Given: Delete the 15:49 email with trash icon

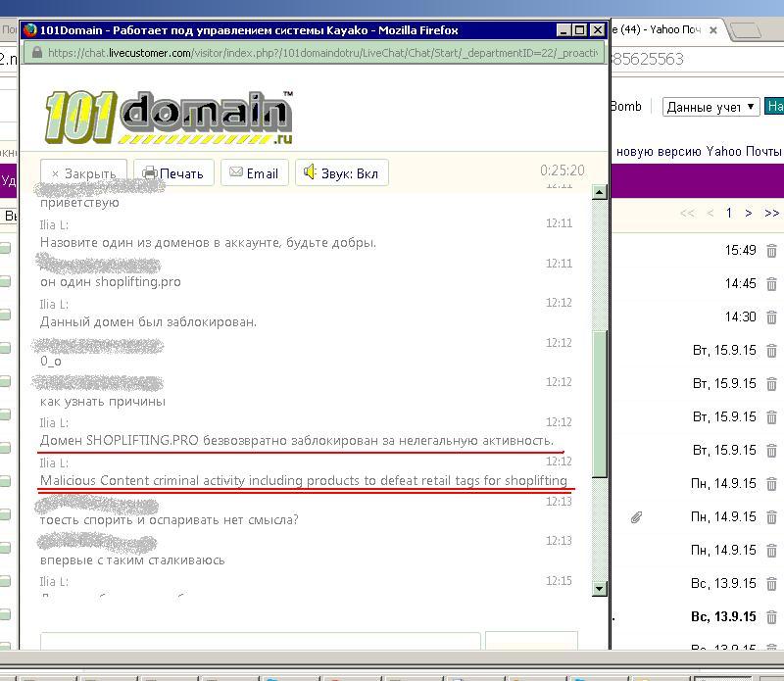Looking at the screenshot, I should [771, 251].
